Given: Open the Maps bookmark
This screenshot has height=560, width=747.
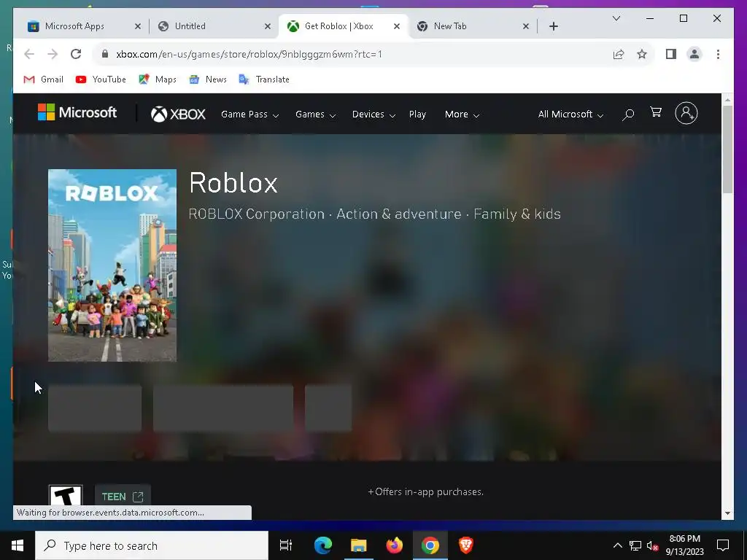Looking at the screenshot, I should 158,79.
